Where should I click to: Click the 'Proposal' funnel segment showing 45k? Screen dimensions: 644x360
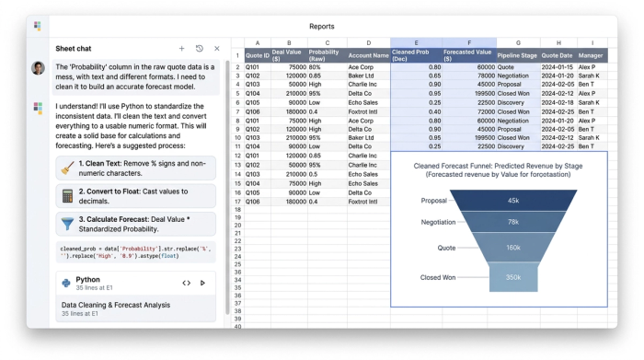(x=513, y=201)
